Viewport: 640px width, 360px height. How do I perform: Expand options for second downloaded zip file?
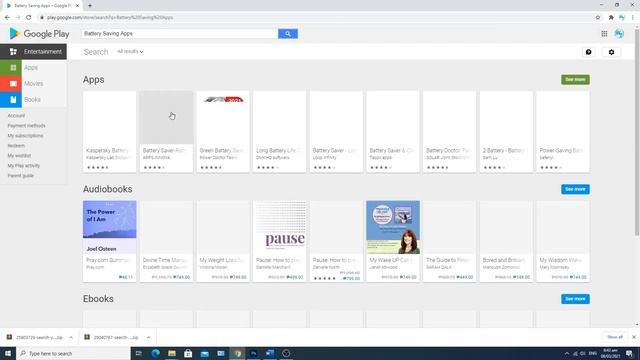[148, 338]
